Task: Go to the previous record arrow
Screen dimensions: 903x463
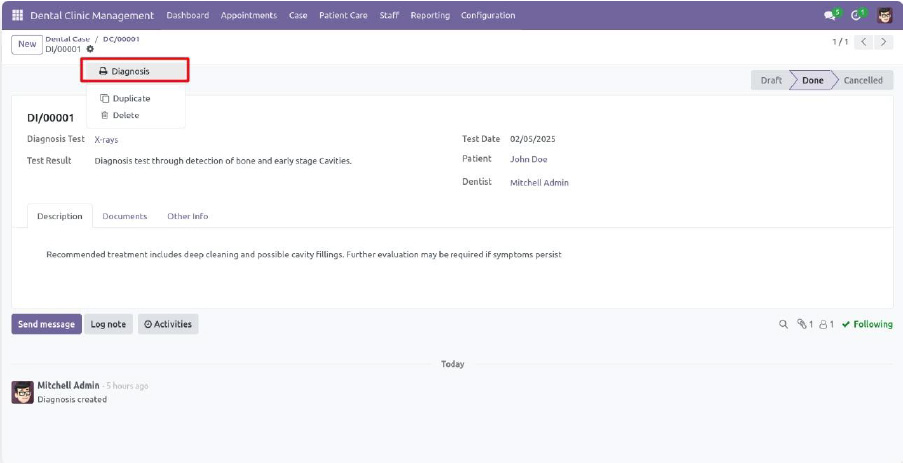Action: tap(864, 42)
